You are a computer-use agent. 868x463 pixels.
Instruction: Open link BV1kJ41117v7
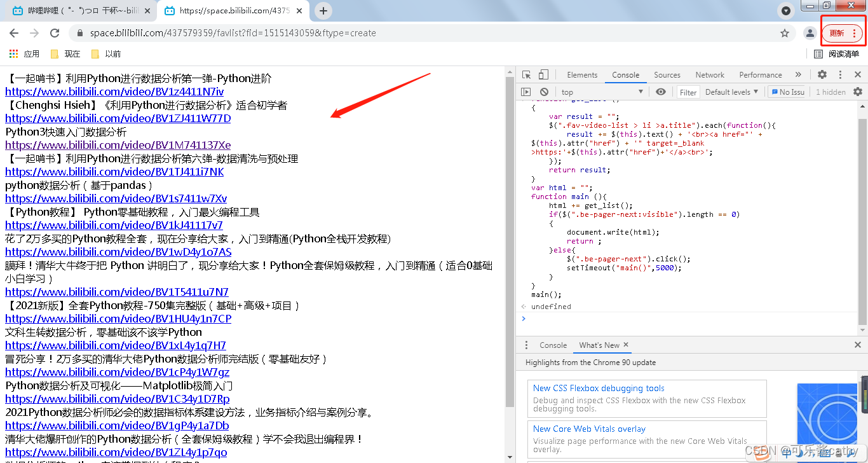114,225
